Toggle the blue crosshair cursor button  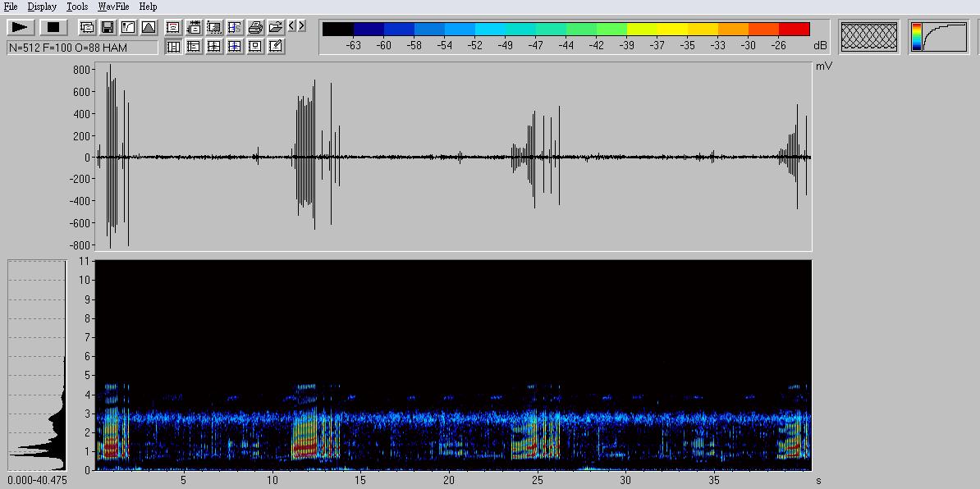point(234,46)
